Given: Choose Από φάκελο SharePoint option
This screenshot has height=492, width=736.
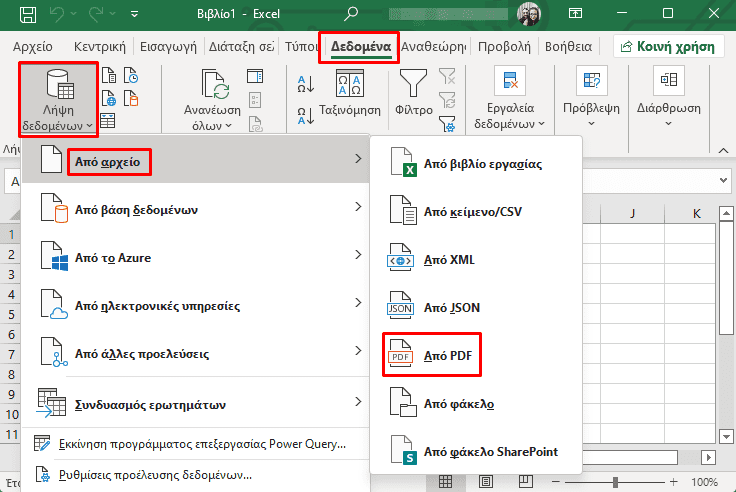Looking at the screenshot, I should pos(476,452).
